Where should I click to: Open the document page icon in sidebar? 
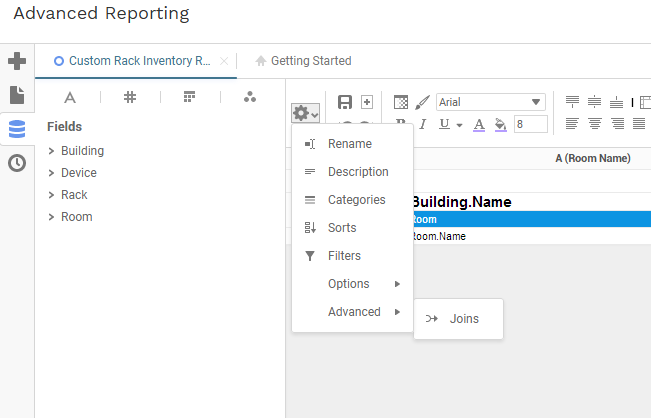point(17,95)
